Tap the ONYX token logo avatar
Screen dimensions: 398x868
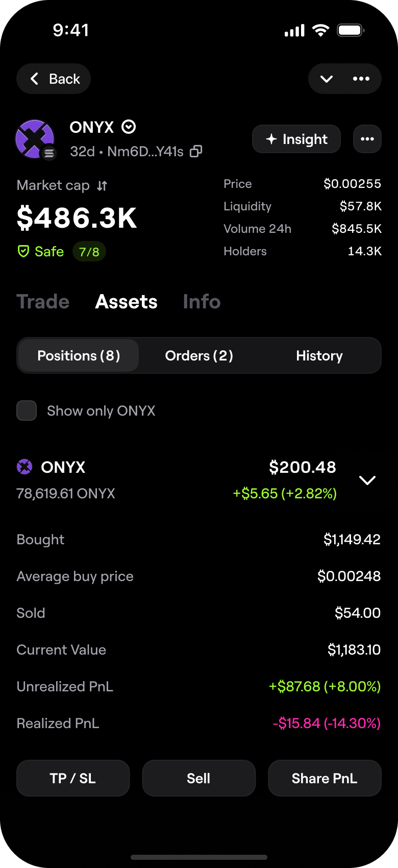pos(35,139)
